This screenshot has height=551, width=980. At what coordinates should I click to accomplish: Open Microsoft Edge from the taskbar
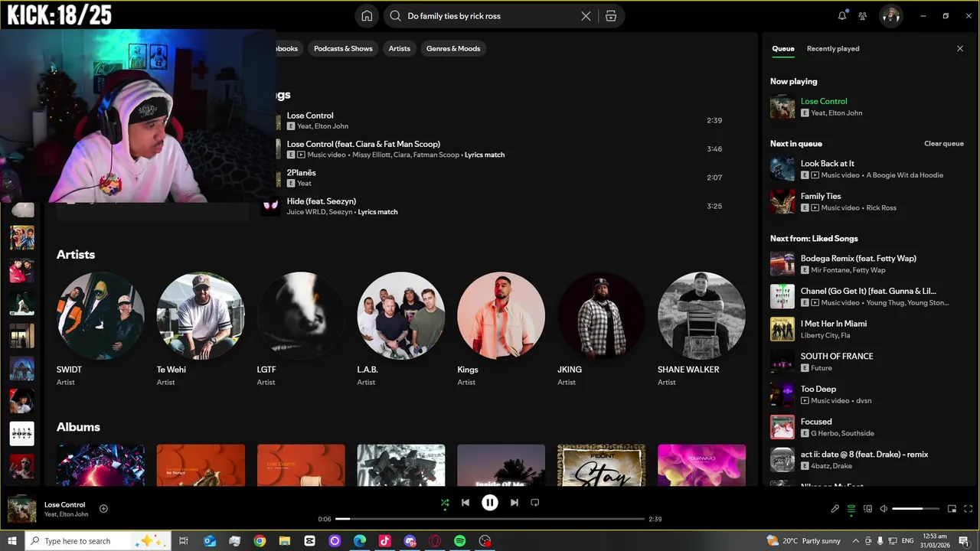[x=360, y=541]
